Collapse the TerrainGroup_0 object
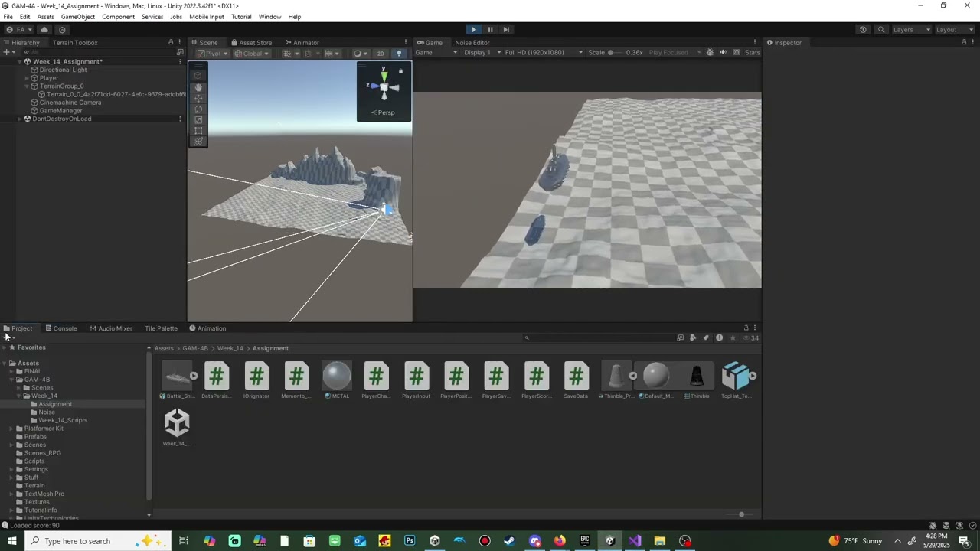The width and height of the screenshot is (980, 551). 27,86
